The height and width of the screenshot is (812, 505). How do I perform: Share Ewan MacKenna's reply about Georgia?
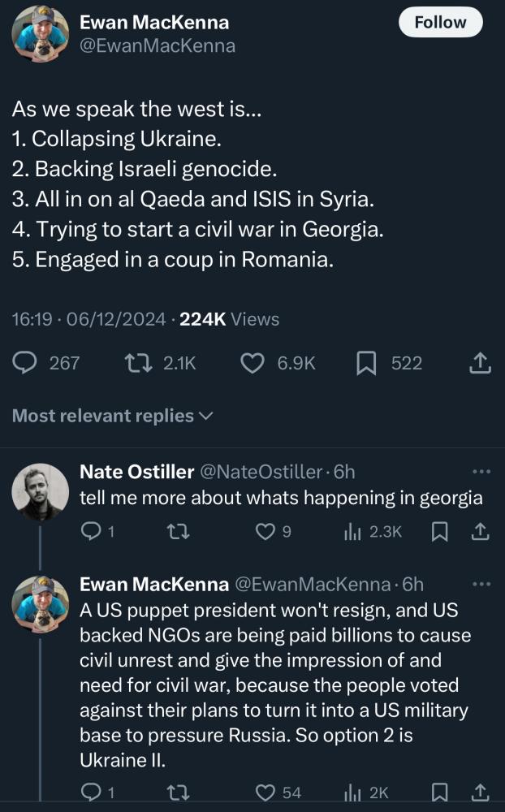pyautogui.click(x=481, y=792)
